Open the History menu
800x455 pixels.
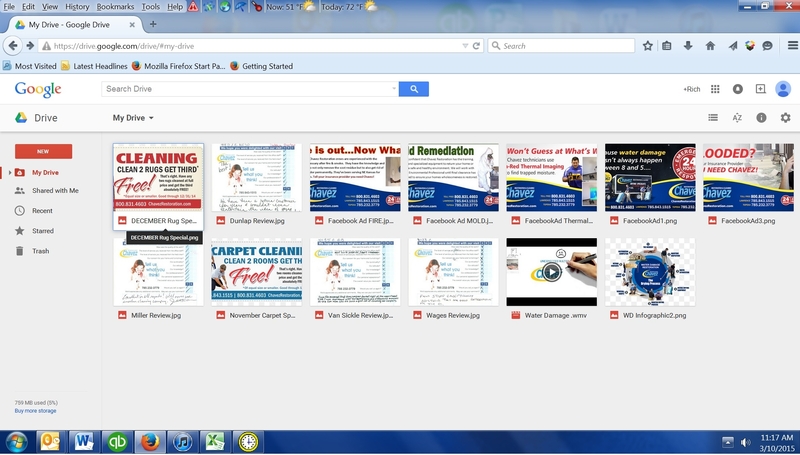[x=77, y=7]
